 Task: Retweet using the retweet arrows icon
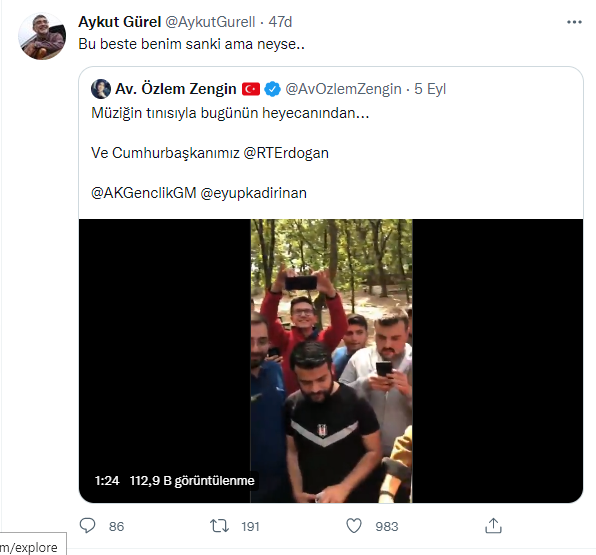[x=219, y=526]
